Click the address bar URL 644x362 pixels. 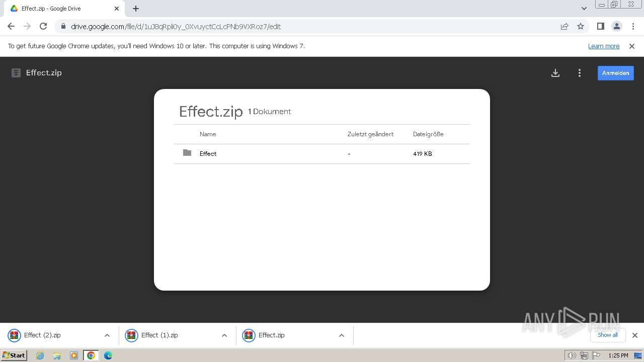176,27
